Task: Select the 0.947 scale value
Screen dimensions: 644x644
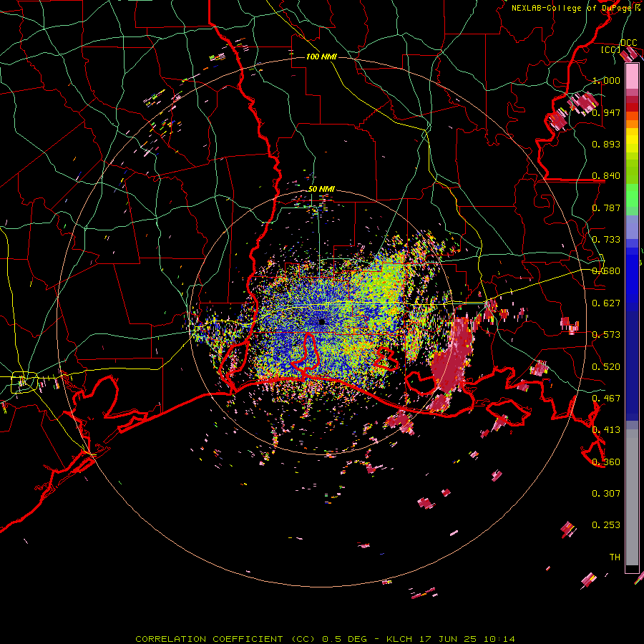Action: [x=606, y=112]
